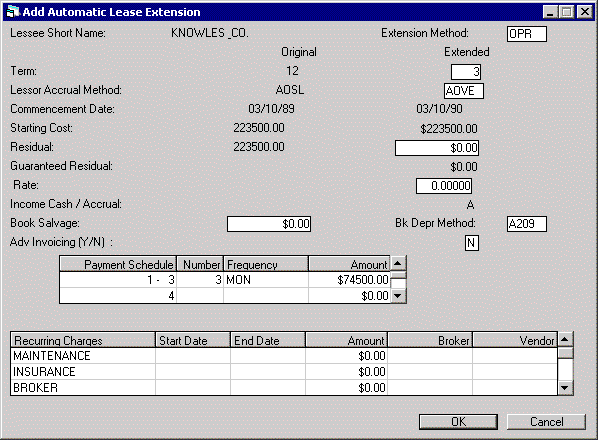Click Recurring Charges scroll up arrow

[565, 339]
